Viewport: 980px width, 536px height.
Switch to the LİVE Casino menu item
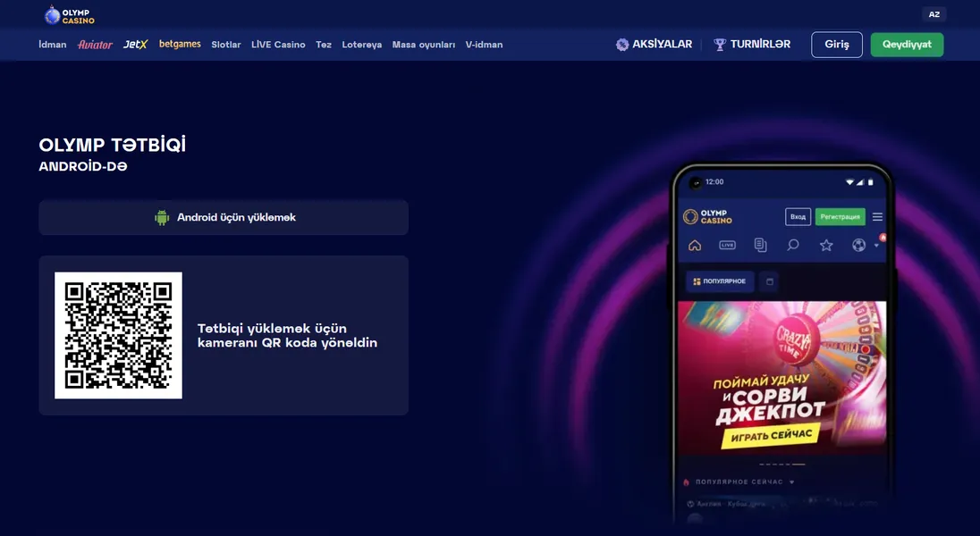pyautogui.click(x=279, y=44)
